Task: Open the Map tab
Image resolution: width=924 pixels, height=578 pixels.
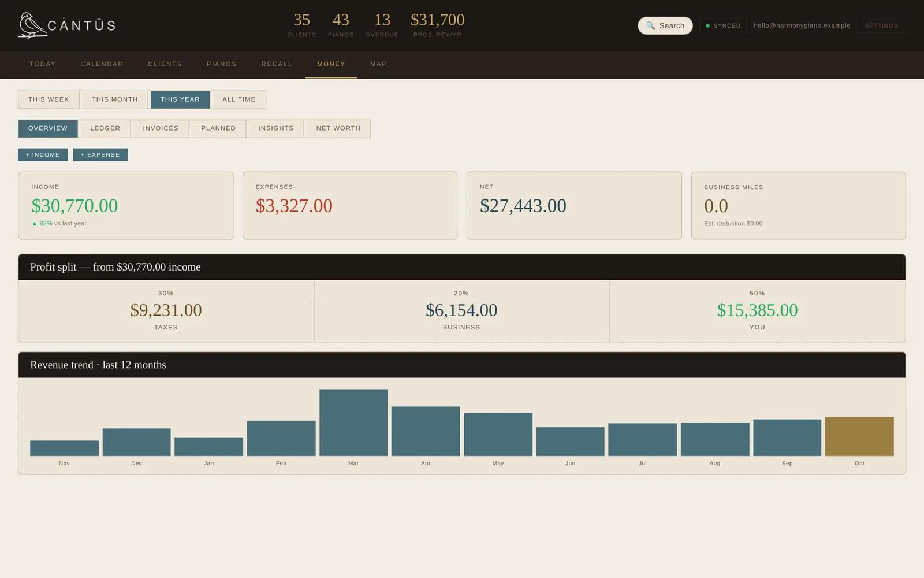Action: click(378, 64)
